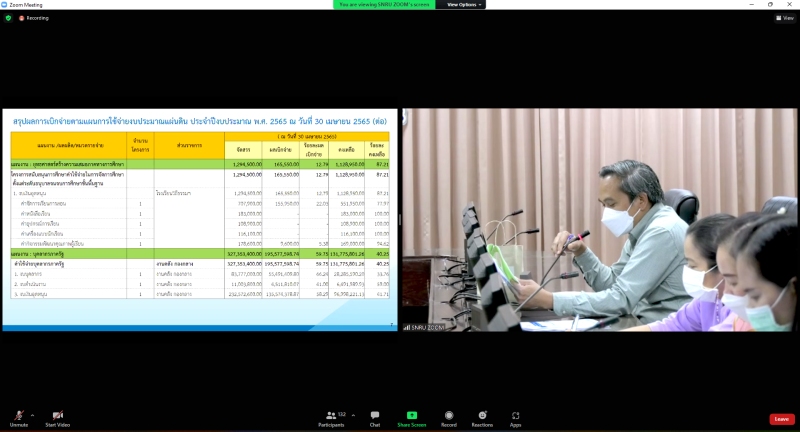Click the shared budget slide
Screen dimensions: 800x432
[199, 220]
